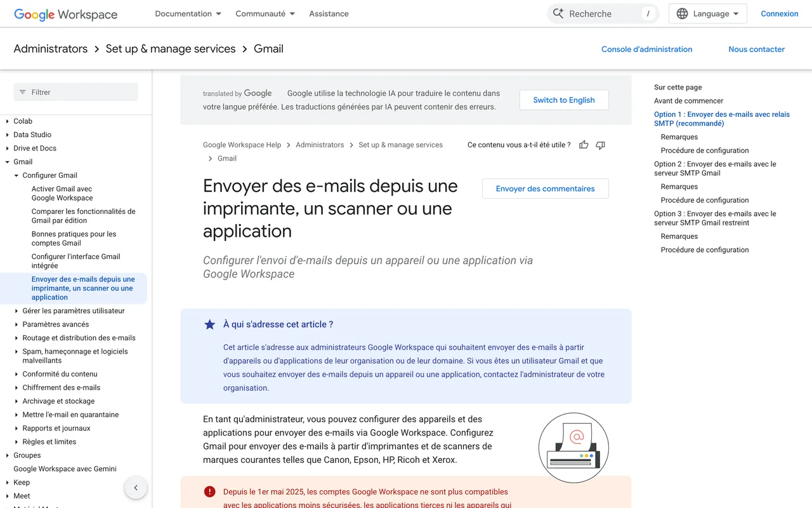Jump to Option 1 relais SMTP section
This screenshot has width=812, height=508.
(722, 119)
